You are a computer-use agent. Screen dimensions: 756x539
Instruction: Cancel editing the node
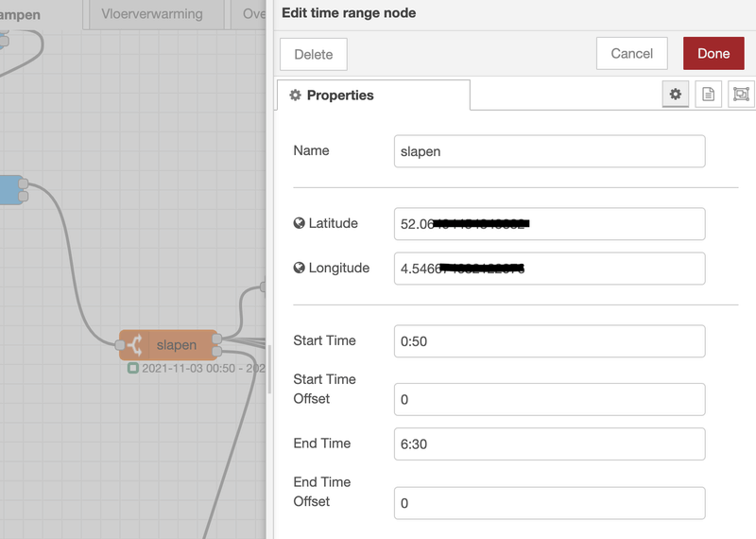point(631,53)
